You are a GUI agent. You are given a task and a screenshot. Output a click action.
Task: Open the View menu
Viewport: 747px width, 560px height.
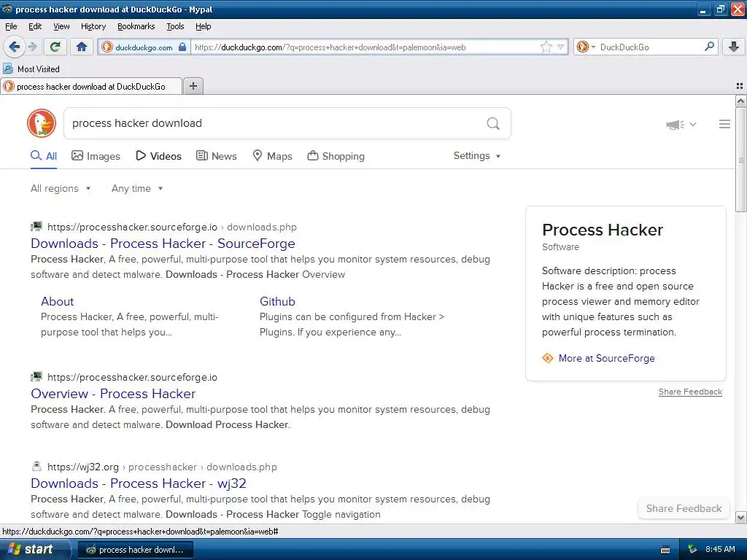click(x=61, y=26)
